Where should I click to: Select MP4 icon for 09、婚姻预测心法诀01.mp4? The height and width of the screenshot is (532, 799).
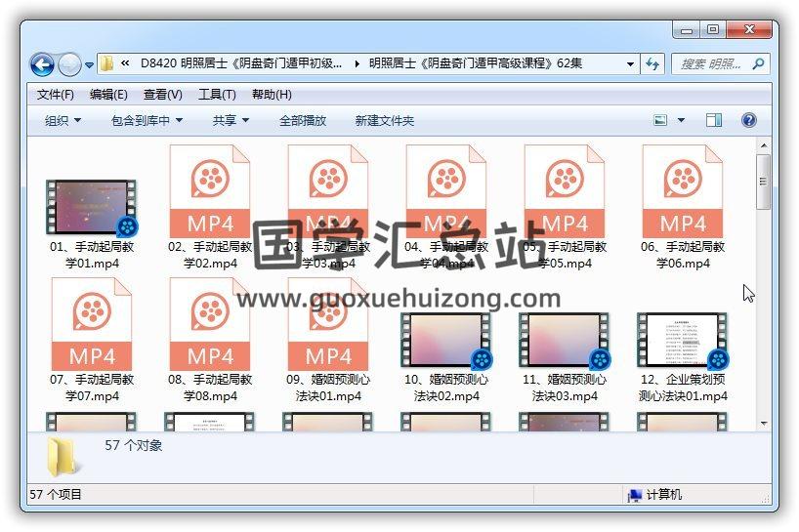pos(328,324)
